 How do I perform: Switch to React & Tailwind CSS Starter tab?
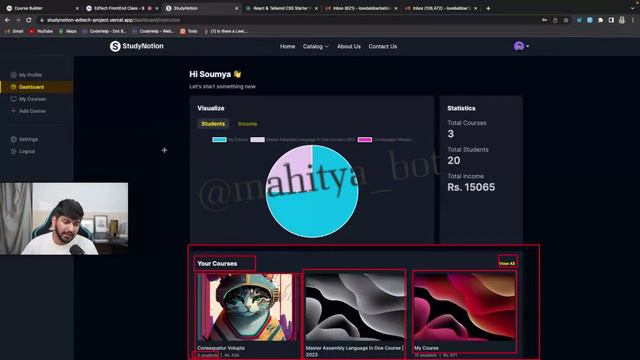[281, 8]
